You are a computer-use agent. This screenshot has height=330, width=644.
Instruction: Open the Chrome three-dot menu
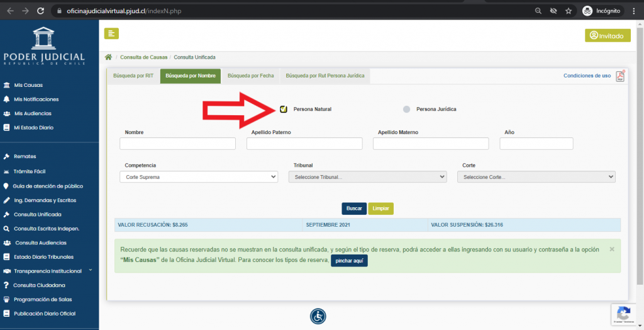tap(634, 11)
